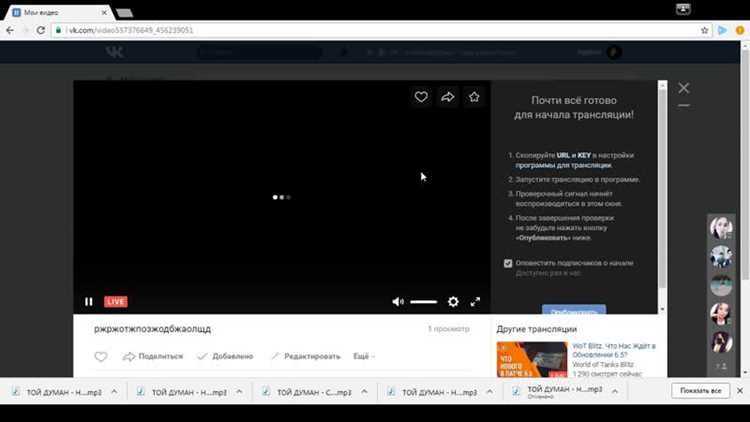Click Редактировать edit button
Screen dimensions: 750x422
point(306,356)
